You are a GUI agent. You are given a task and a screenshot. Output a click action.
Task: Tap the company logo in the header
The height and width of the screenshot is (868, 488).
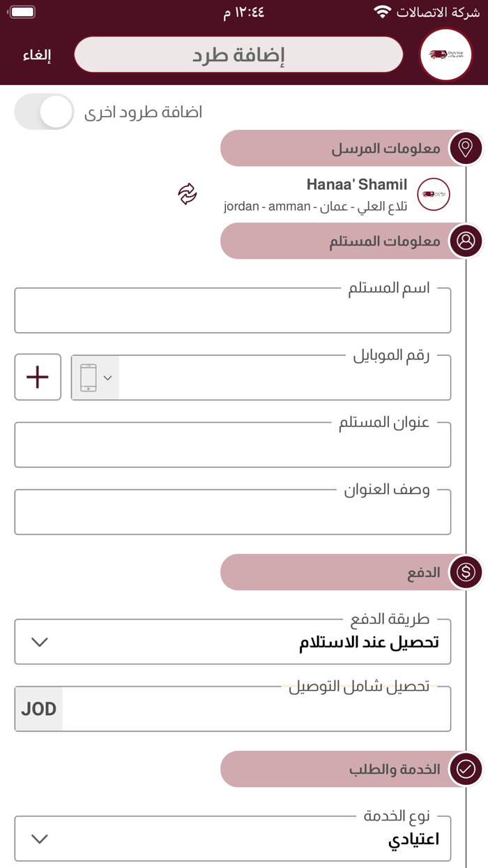point(446,54)
